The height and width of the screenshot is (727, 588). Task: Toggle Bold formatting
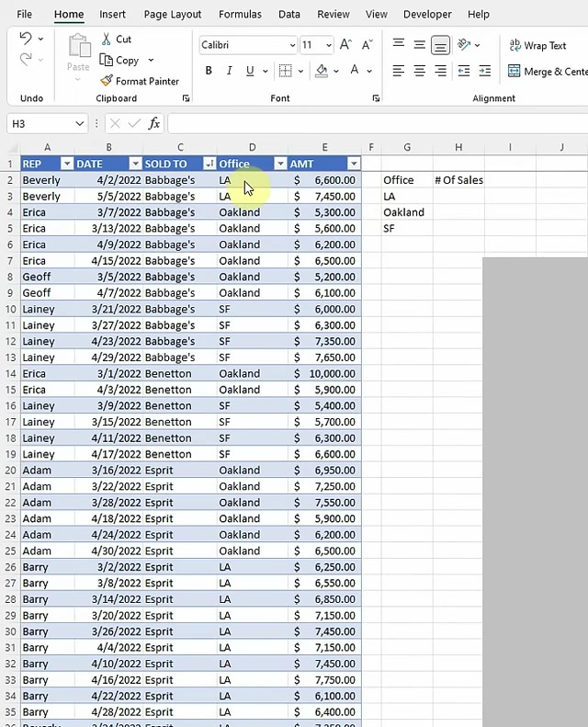[209, 71]
